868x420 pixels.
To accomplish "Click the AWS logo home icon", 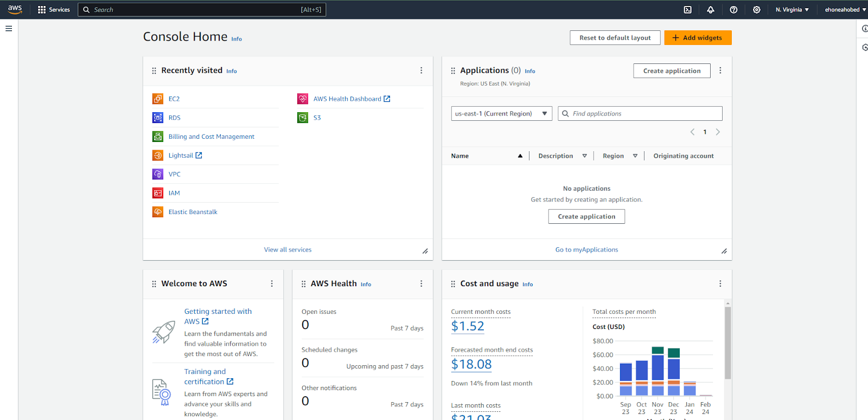I will tap(15, 9).
